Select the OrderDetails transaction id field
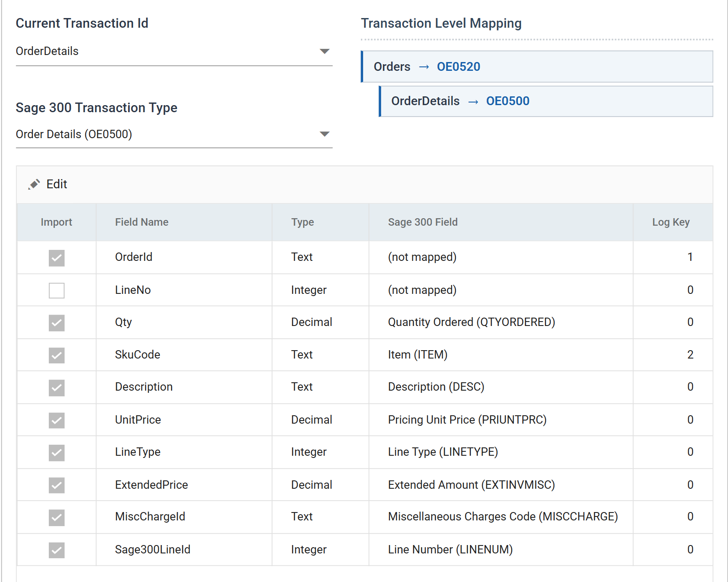This screenshot has height=582, width=728. tap(174, 51)
